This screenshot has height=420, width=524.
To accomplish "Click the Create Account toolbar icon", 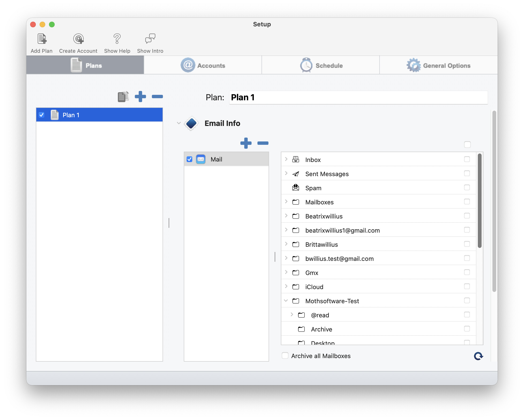I will pyautogui.click(x=78, y=39).
